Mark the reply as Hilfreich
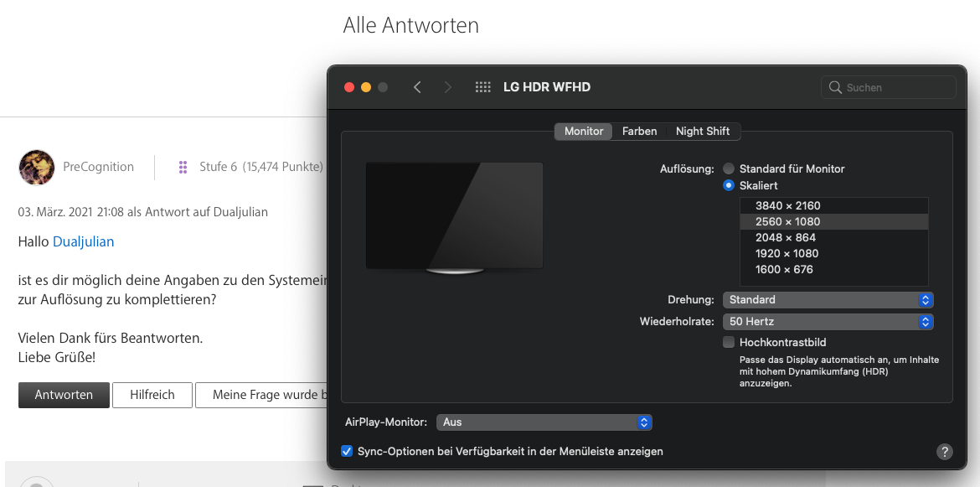 152,395
